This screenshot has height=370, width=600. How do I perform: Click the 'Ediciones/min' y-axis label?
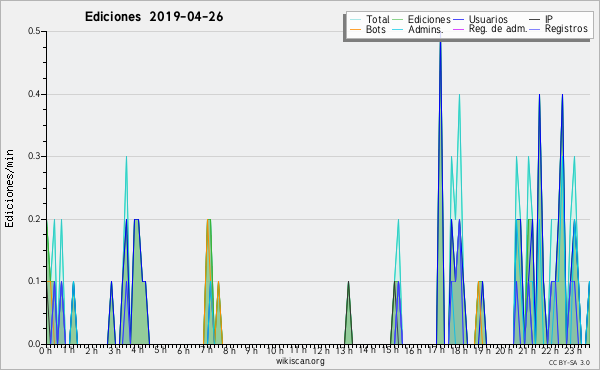[9, 188]
